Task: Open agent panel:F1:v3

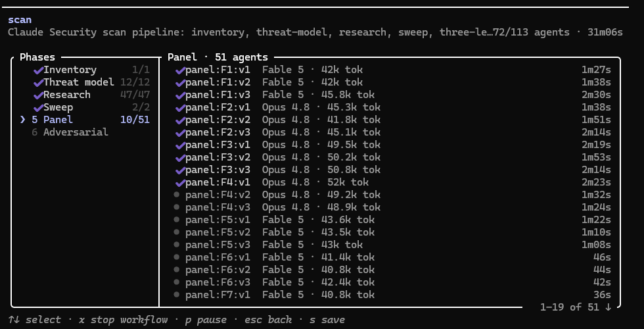Action: (x=393, y=95)
